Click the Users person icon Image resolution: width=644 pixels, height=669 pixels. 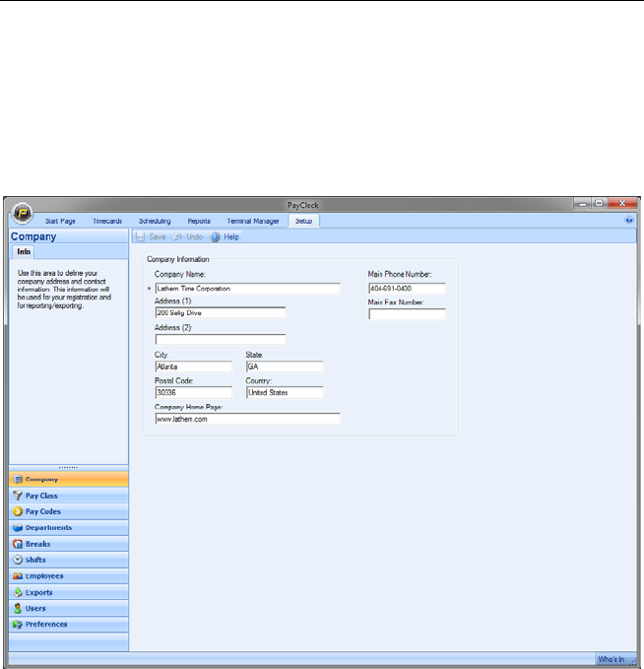pos(18,608)
